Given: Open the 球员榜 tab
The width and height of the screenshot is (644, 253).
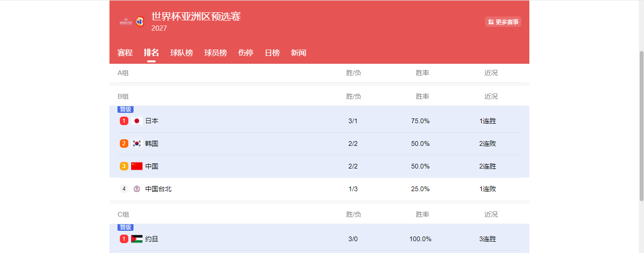Looking at the screenshot, I should (x=216, y=53).
